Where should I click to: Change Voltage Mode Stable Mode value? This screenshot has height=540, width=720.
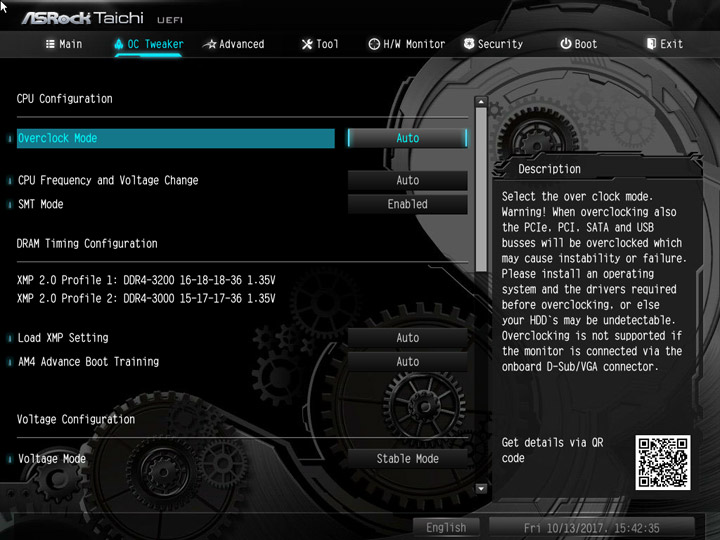point(407,459)
